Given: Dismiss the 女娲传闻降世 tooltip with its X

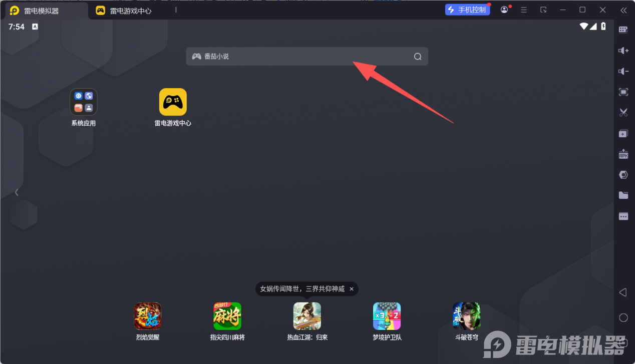Looking at the screenshot, I should coord(352,289).
